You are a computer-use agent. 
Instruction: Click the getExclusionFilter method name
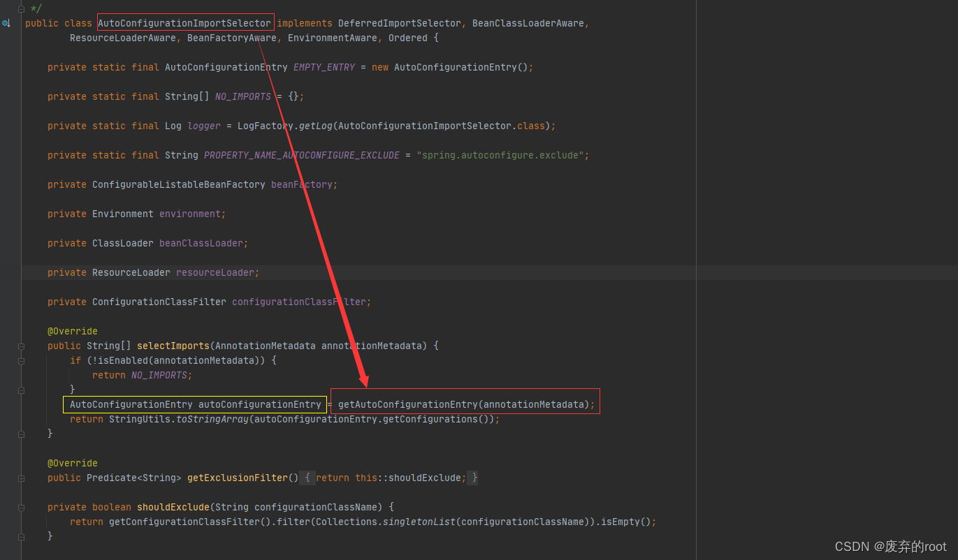click(x=238, y=478)
